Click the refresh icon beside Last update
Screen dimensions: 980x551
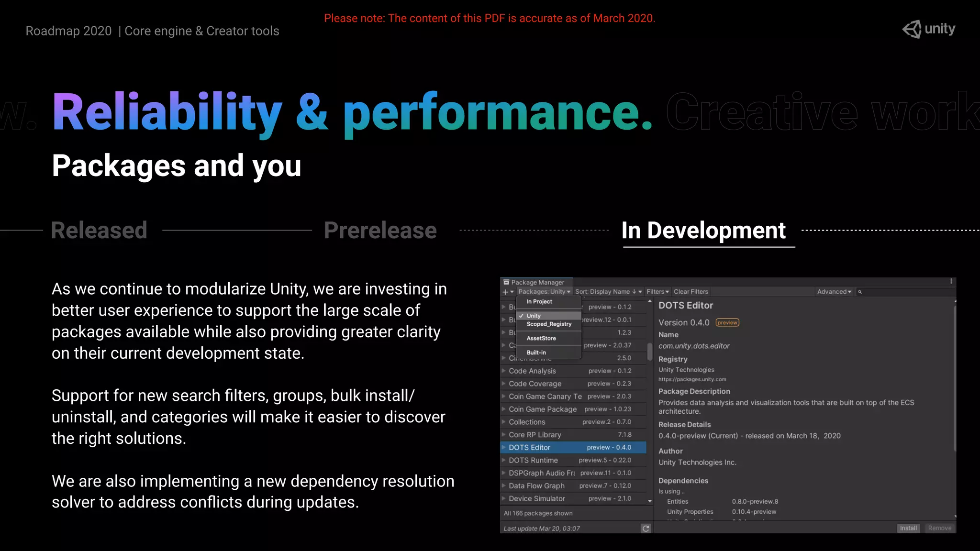pyautogui.click(x=646, y=528)
